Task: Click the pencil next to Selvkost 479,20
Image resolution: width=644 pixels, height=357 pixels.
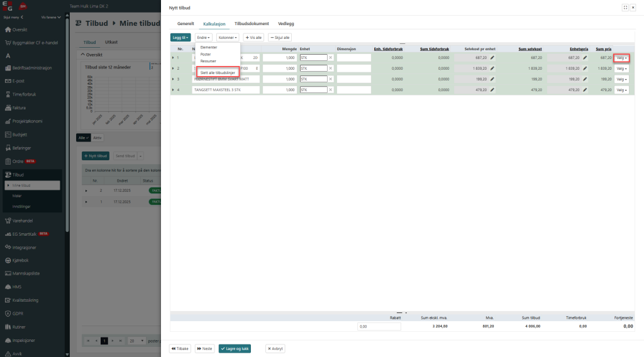Action: (x=492, y=90)
